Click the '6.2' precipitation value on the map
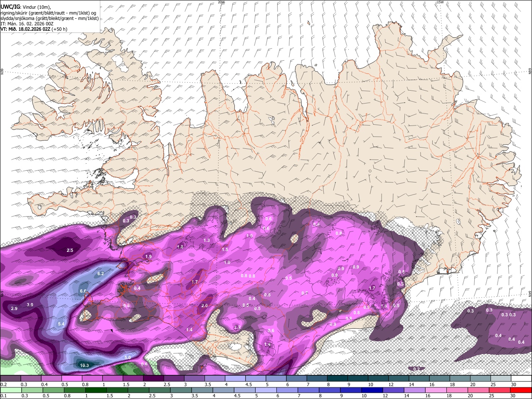The height and width of the screenshot is (399, 532). pos(101,274)
